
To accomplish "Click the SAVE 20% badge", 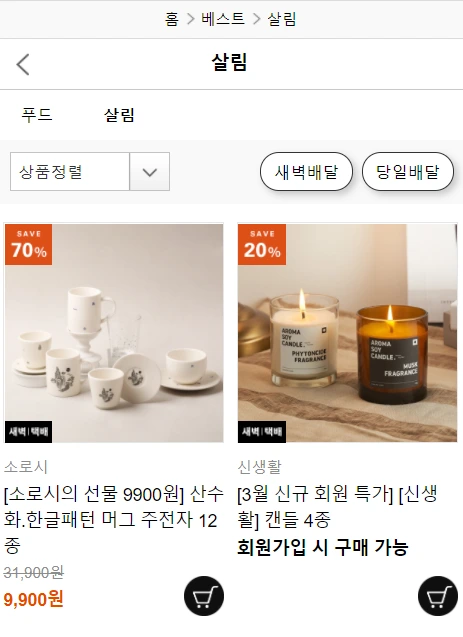I will point(262,245).
